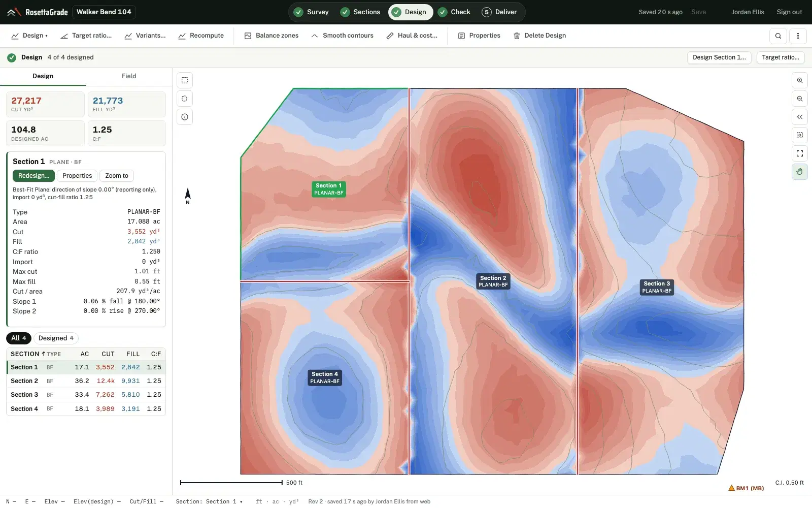812x508 pixels.
Task: Click the Zoom to button
Action: (x=117, y=176)
